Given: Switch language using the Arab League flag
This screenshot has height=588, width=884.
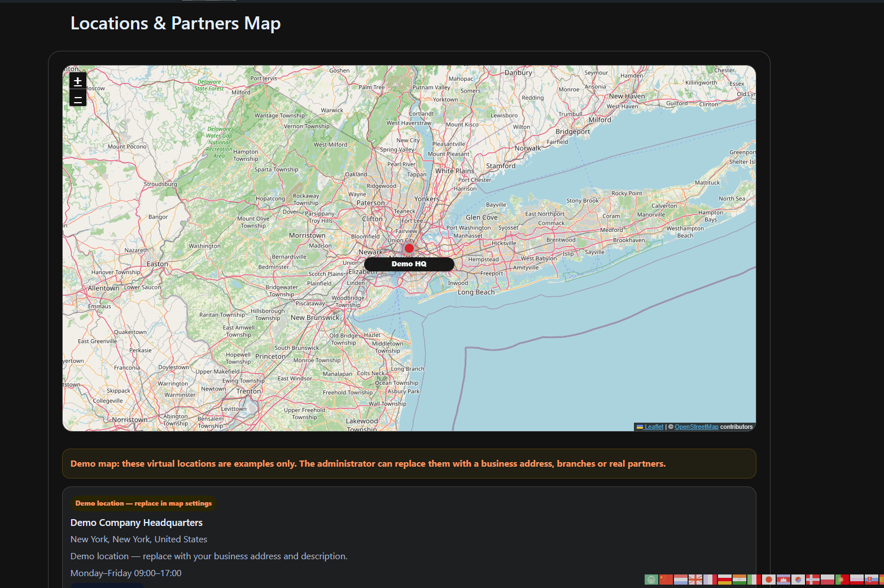Looking at the screenshot, I should tap(651, 580).
